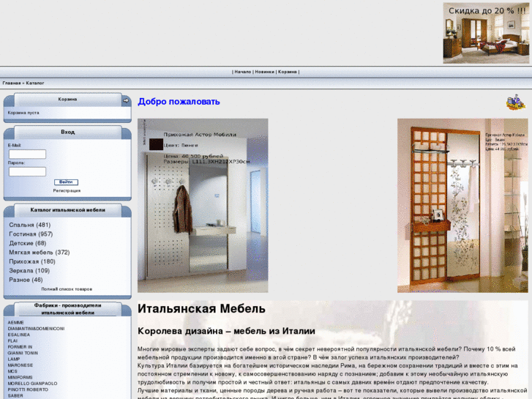Click the 'Каталог итальянской мебели' panel header
The height and width of the screenshot is (399, 532).
[68, 210]
